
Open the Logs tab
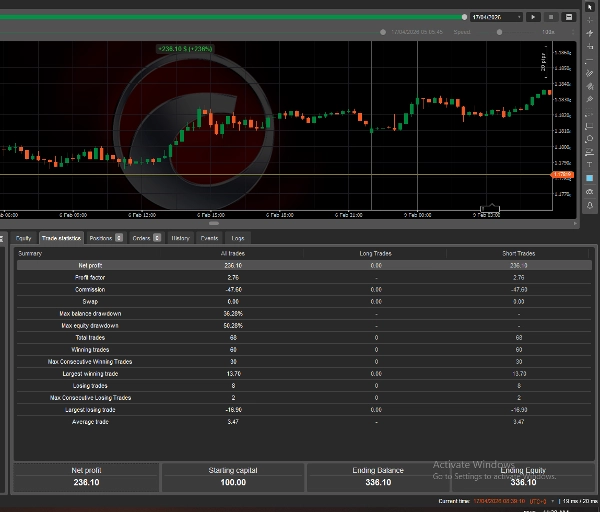[x=238, y=238]
